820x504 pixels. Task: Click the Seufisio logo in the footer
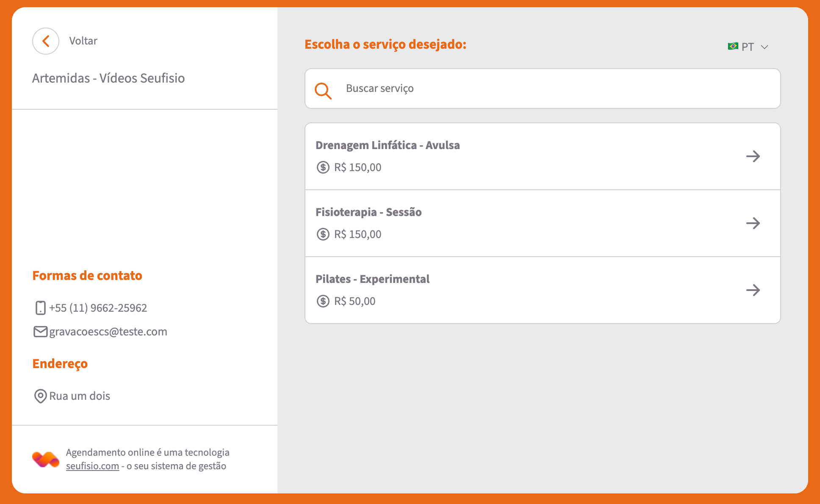tap(46, 460)
